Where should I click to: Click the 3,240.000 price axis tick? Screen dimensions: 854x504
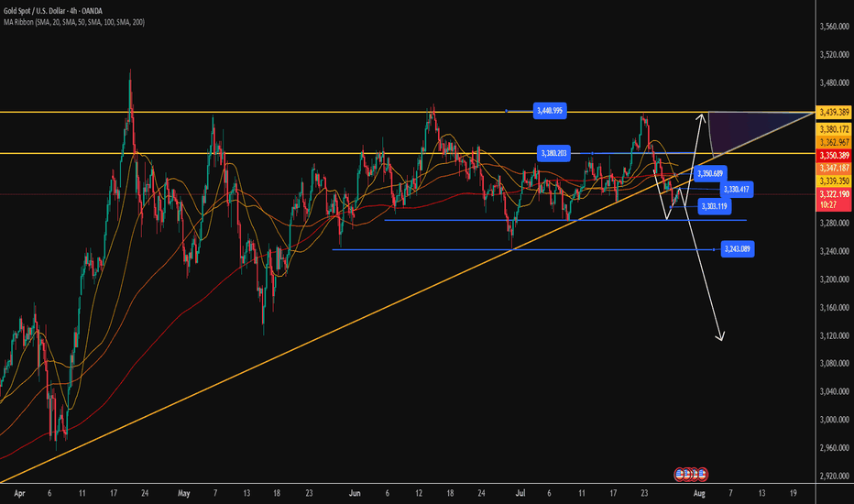(x=834, y=251)
